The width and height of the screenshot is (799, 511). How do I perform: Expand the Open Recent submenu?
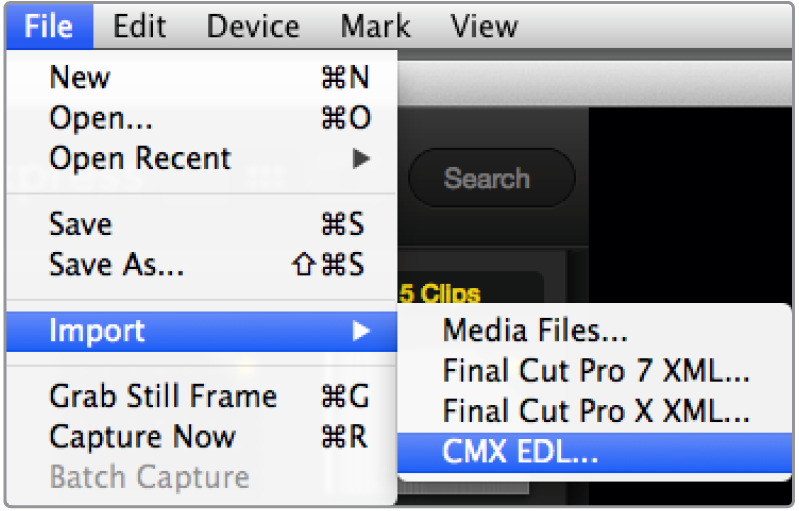[140, 158]
